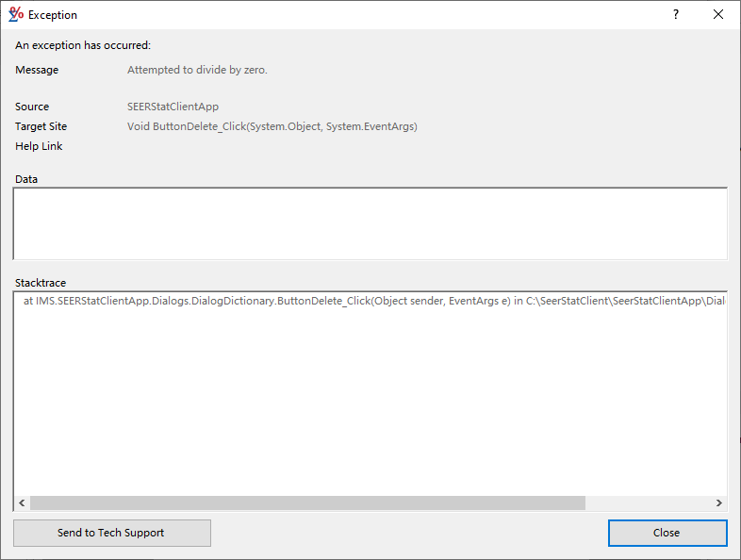741x560 pixels.
Task: Click the Help Link label
Action: point(39,146)
